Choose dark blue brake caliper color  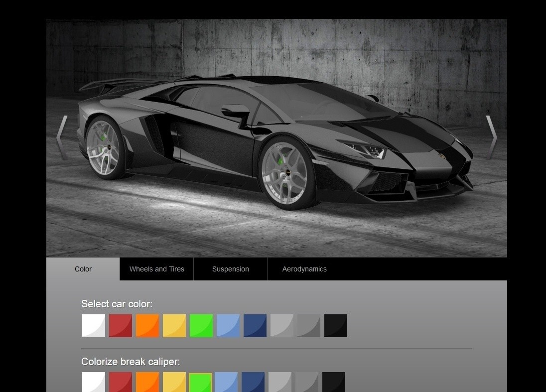pos(253,382)
